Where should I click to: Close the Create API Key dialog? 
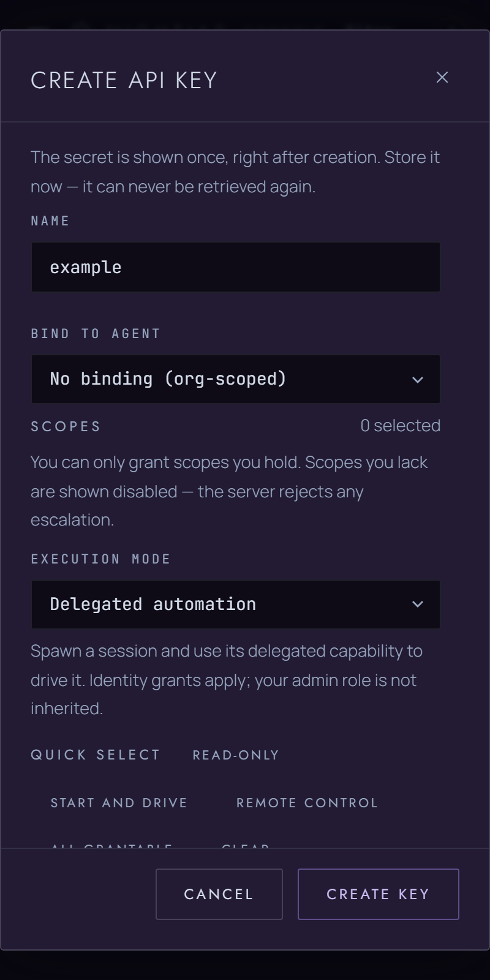point(442,77)
